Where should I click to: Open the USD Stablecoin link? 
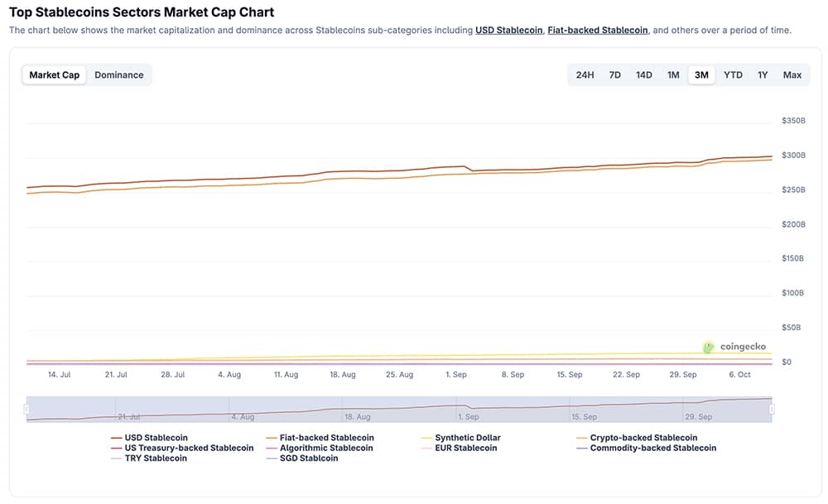(508, 30)
